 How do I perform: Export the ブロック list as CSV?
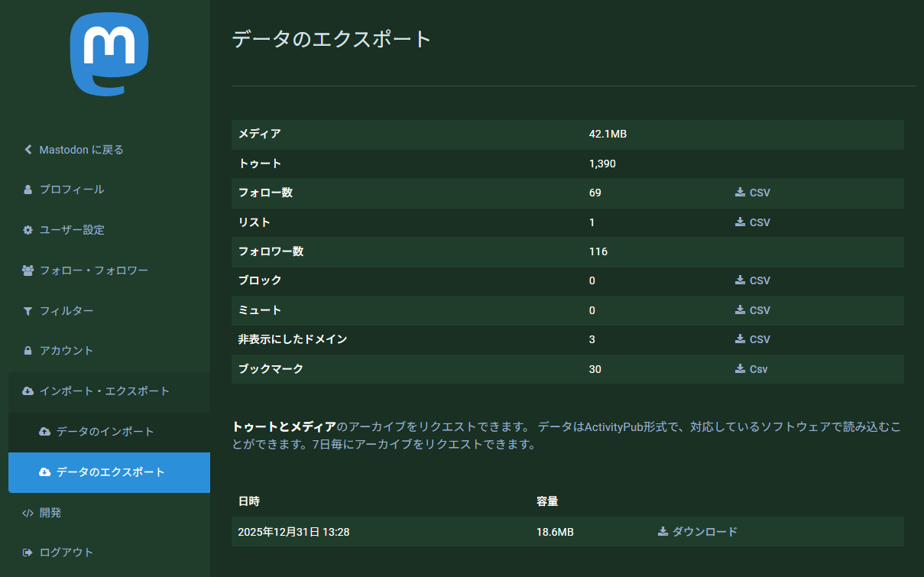pos(753,280)
